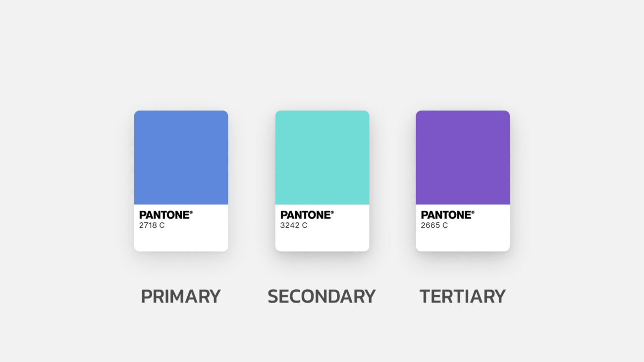Click the 2665 C color code
Viewport: 644px width, 362px height.
[434, 225]
